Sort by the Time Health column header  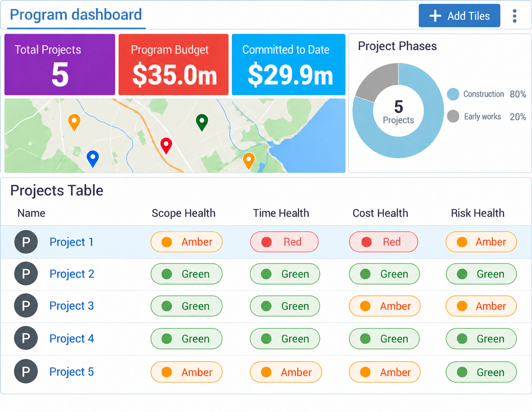click(x=281, y=213)
